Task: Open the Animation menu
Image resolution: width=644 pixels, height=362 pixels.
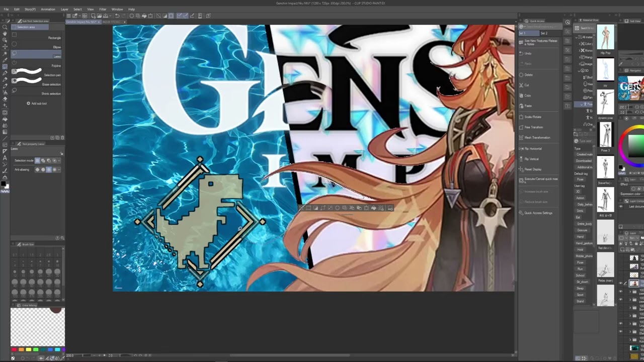Action: 48,9
